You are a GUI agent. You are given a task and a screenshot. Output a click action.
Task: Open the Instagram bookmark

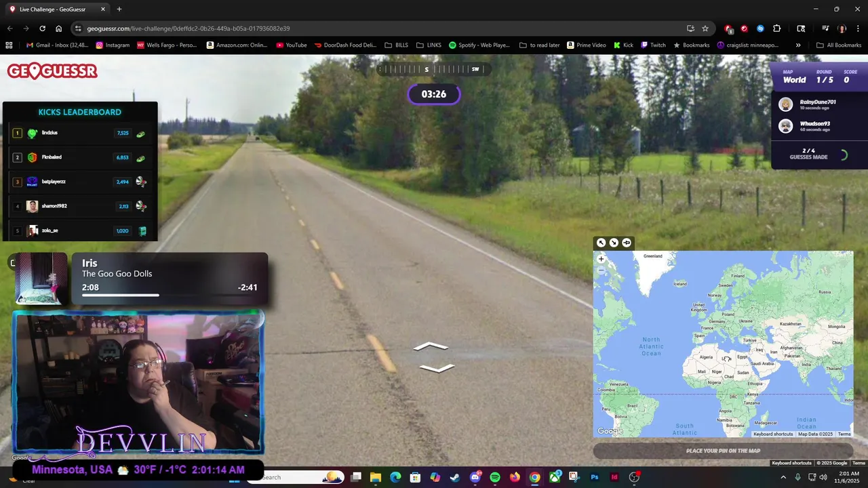(x=113, y=45)
